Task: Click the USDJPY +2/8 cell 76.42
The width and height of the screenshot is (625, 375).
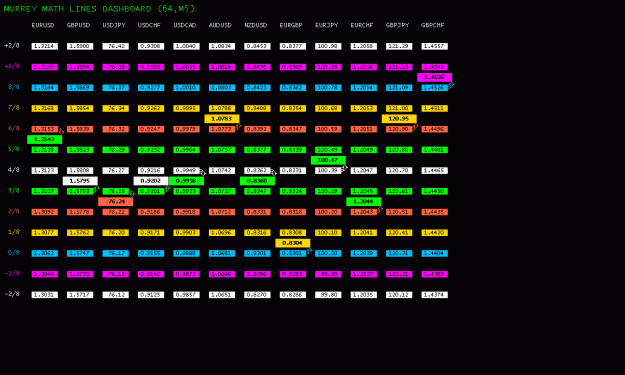Action: tap(116, 46)
